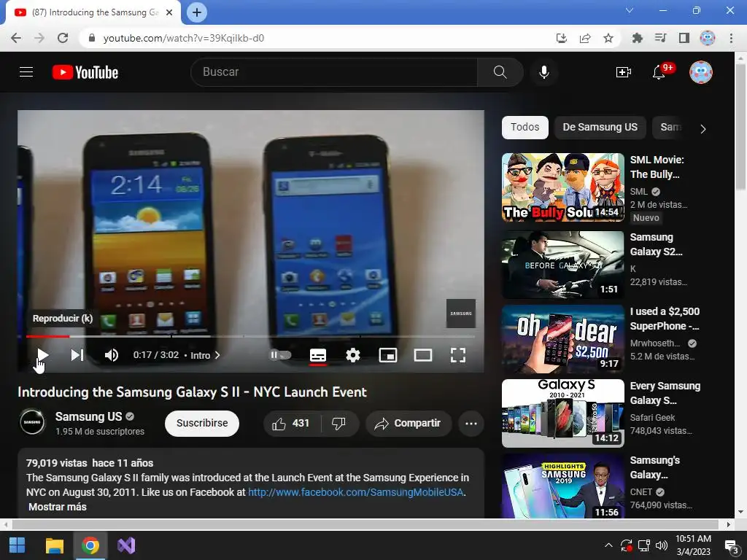The height and width of the screenshot is (560, 747).
Task: Click the install/download page icon in address bar
Action: pyautogui.click(x=562, y=38)
